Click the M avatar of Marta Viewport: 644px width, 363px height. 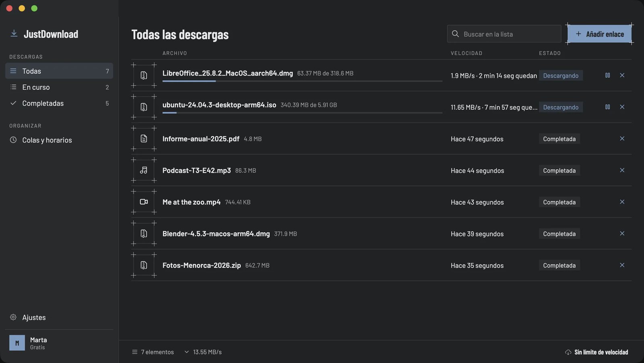[17, 343]
